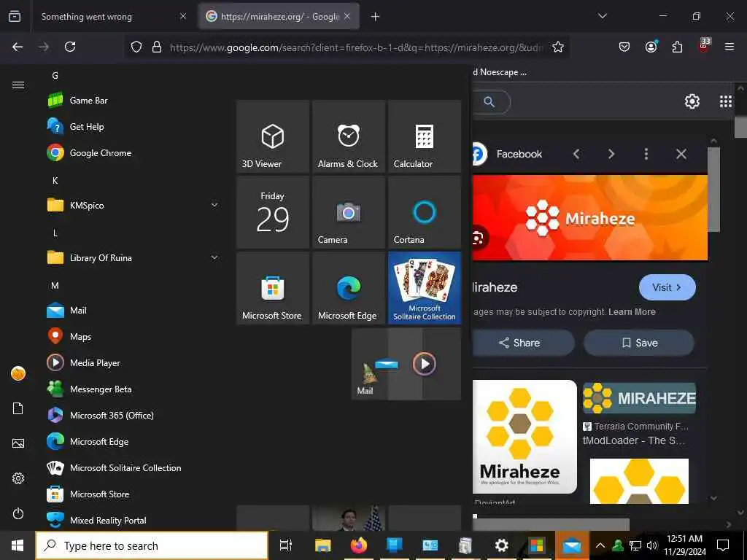Open the Camera tile
The image size is (747, 560).
349,212
